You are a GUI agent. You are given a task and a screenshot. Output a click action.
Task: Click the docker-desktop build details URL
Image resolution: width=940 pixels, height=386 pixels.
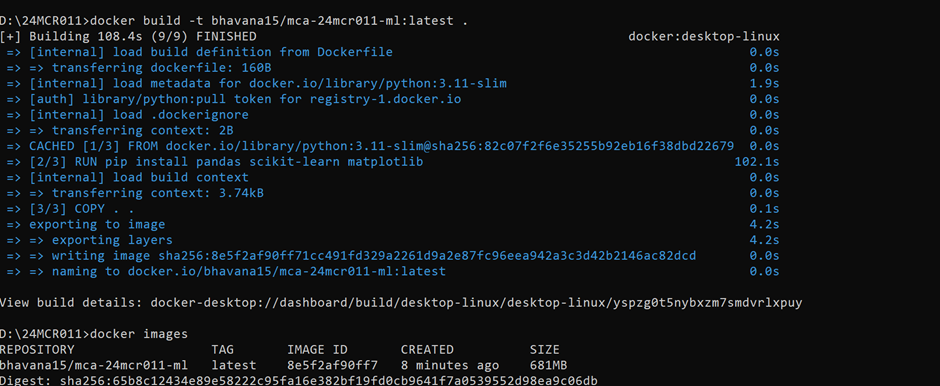click(476, 303)
